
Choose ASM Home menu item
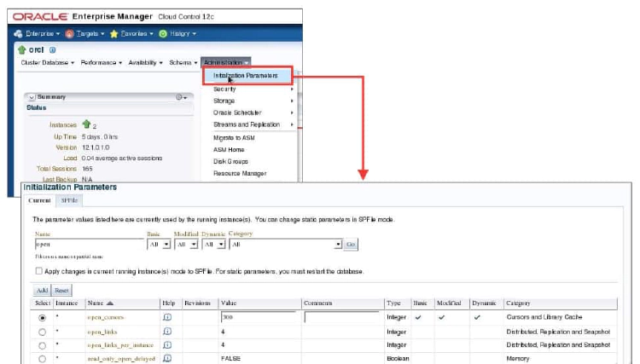229,149
